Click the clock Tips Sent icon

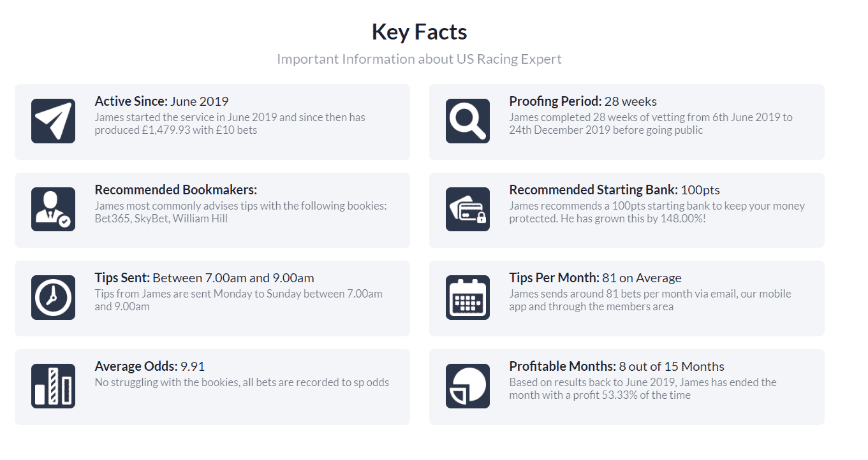tap(53, 298)
